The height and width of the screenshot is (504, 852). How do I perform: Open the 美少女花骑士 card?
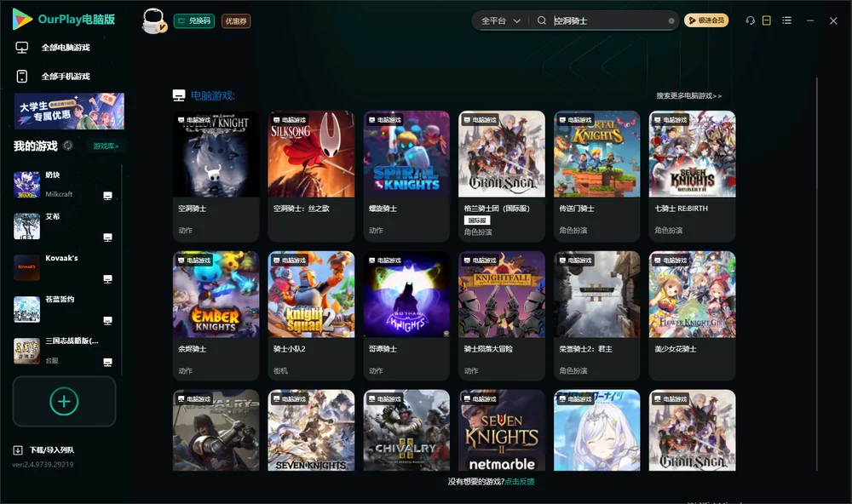point(692,316)
